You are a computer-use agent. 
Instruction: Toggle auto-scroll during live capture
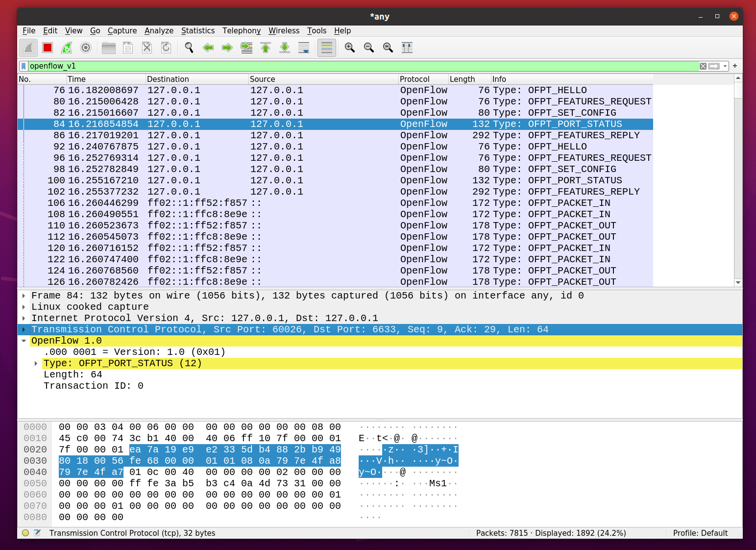point(304,48)
